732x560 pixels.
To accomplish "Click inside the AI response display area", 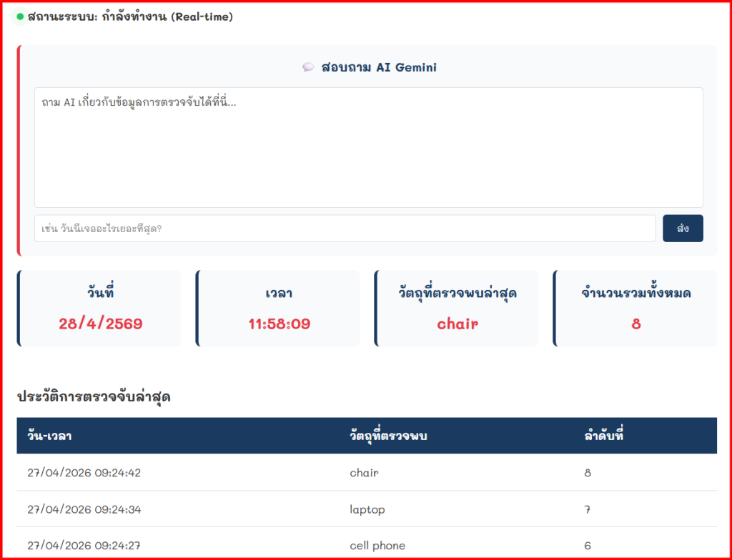I will (368, 147).
